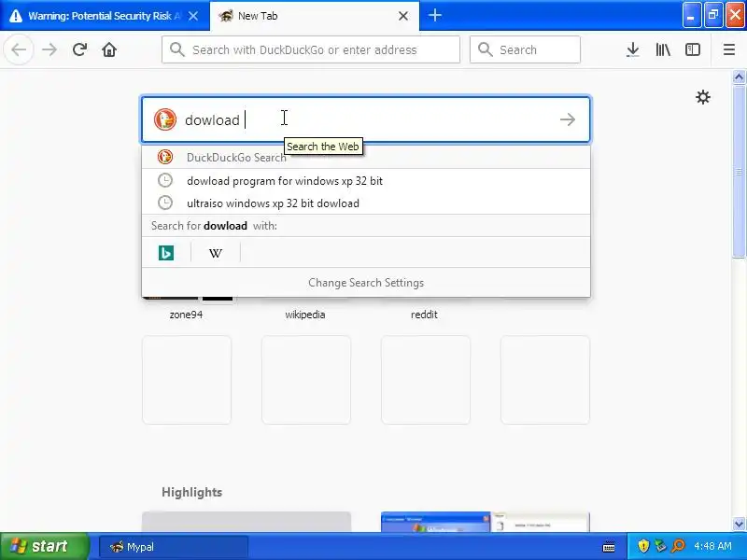This screenshot has height=560, width=747.
Task: Click the toolbar Search magnifier icon
Action: (485, 49)
